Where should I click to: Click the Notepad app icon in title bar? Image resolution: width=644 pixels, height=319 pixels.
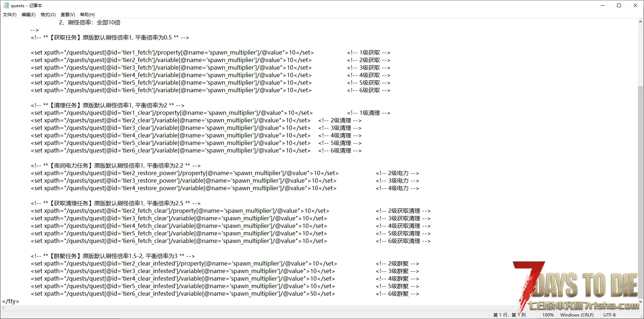click(x=6, y=5)
